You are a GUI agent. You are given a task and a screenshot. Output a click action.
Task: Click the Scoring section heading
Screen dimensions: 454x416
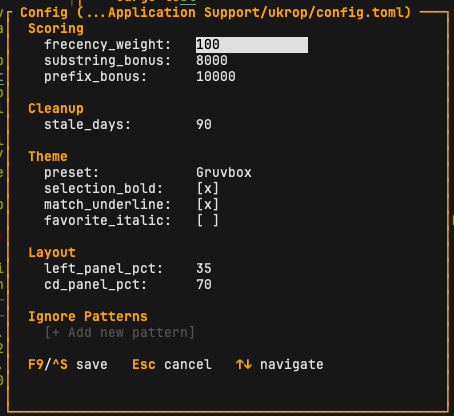point(56,29)
